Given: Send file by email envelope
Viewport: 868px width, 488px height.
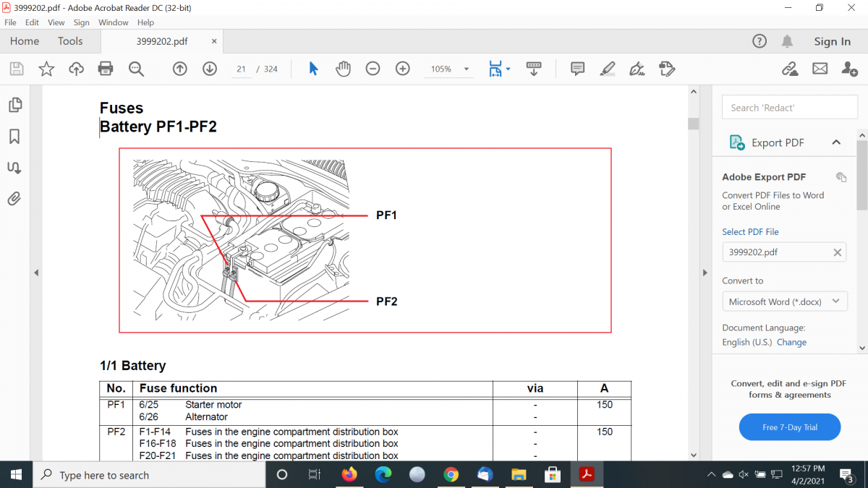Looking at the screenshot, I should click(x=820, y=69).
